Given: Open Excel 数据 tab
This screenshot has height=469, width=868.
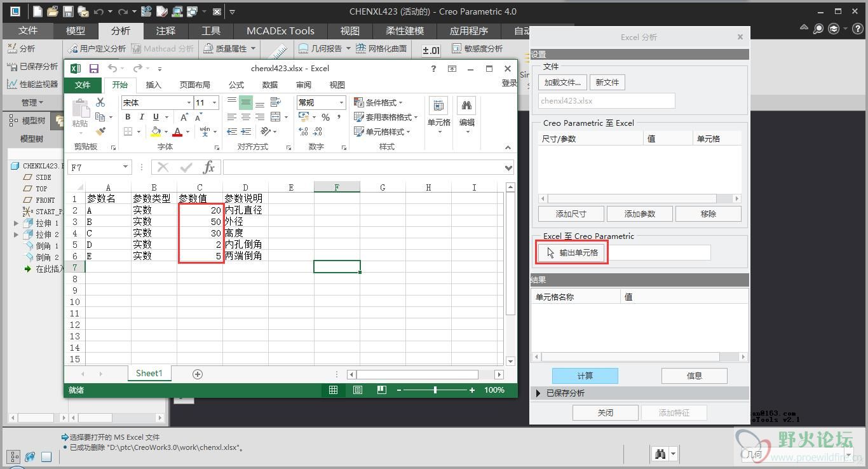Looking at the screenshot, I should [x=270, y=85].
